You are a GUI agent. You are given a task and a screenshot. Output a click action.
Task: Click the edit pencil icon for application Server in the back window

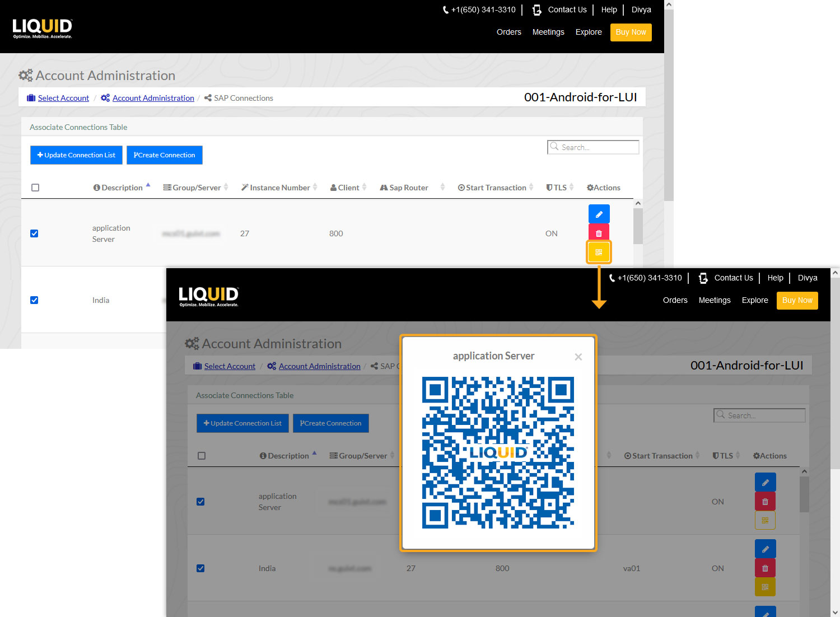point(599,214)
